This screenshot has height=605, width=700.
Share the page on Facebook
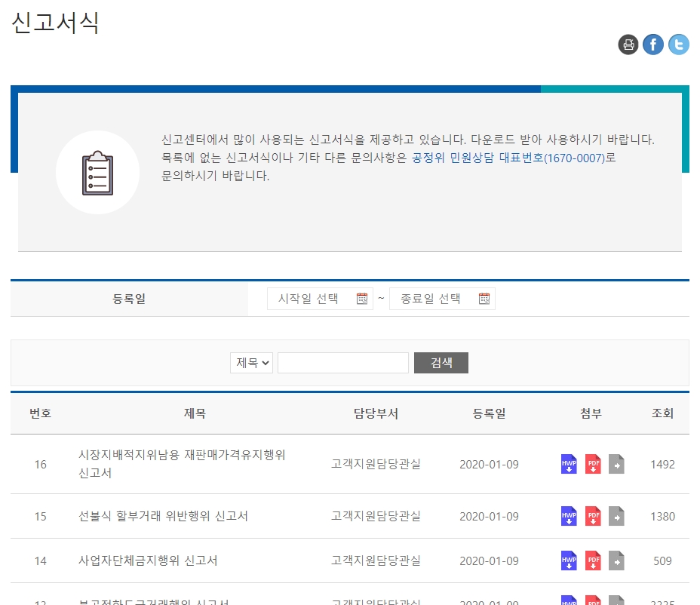click(x=653, y=45)
